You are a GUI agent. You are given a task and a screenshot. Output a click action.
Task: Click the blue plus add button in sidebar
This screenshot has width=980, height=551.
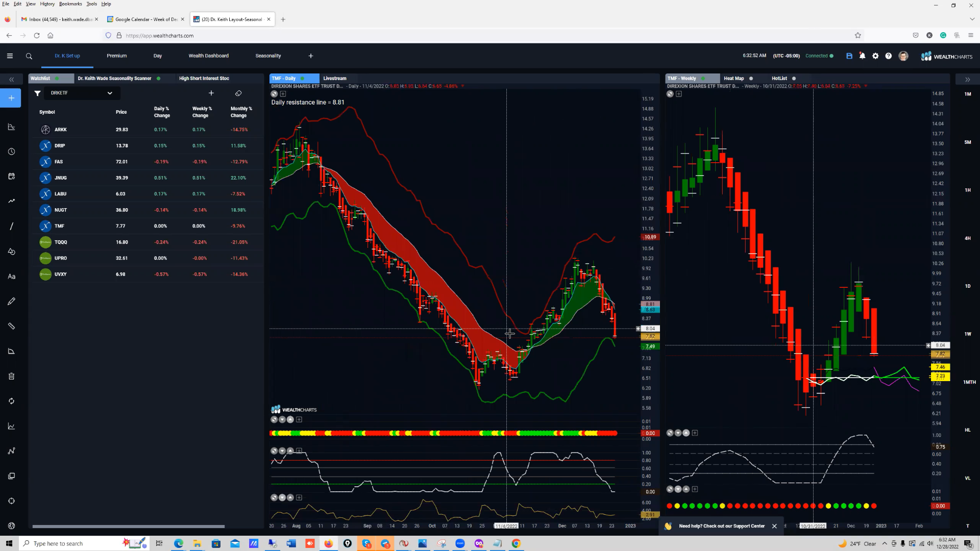point(11,98)
